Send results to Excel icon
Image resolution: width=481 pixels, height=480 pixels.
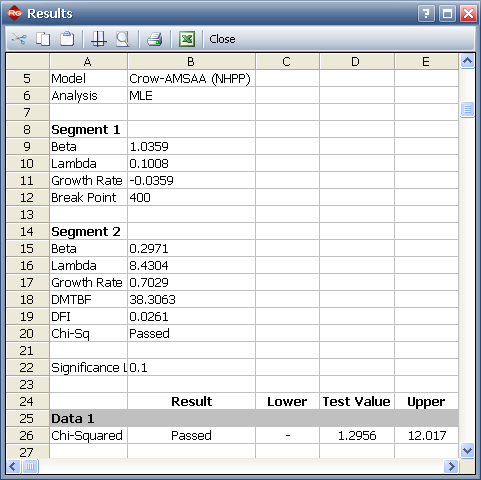187,39
